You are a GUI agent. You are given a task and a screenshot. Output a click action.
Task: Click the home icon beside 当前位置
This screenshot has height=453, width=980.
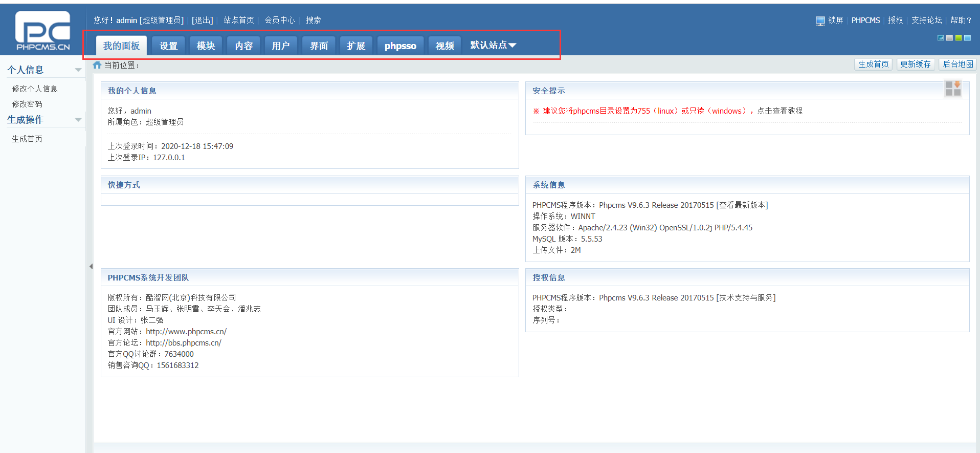(97, 65)
